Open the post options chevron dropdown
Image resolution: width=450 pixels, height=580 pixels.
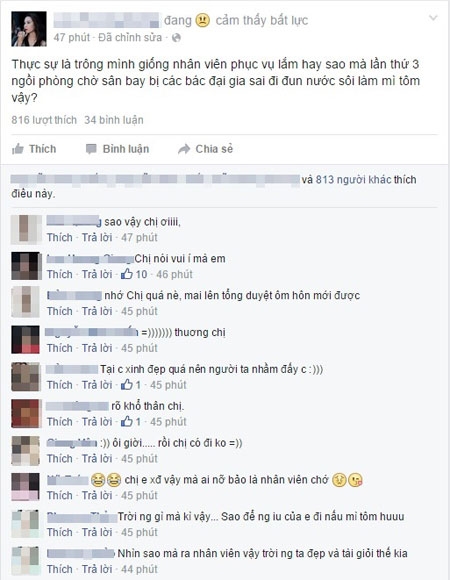tap(433, 17)
